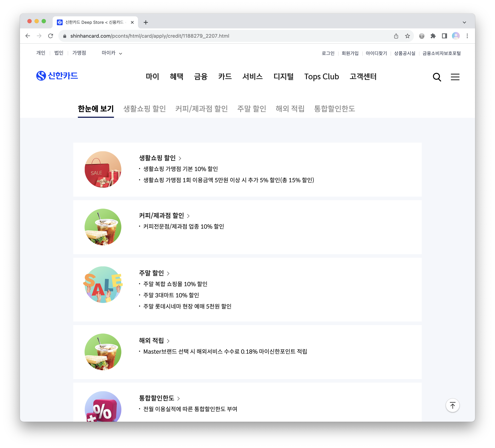Click the SALE shopping bag thumbnail
The width and height of the screenshot is (495, 448).
click(x=103, y=169)
